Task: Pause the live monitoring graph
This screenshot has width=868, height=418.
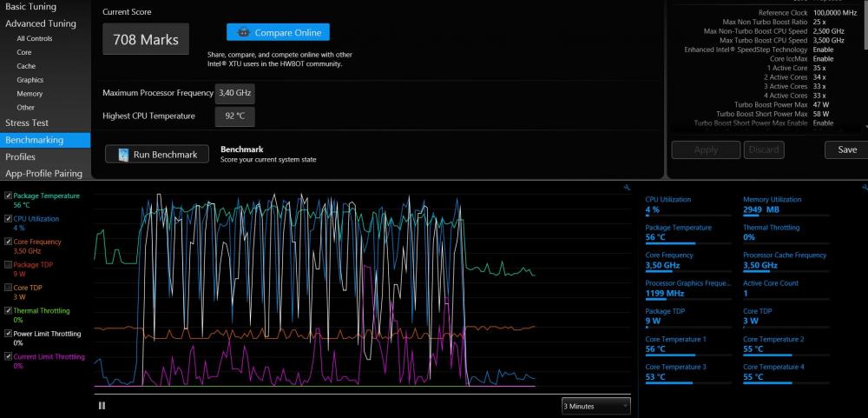Action: (102, 405)
